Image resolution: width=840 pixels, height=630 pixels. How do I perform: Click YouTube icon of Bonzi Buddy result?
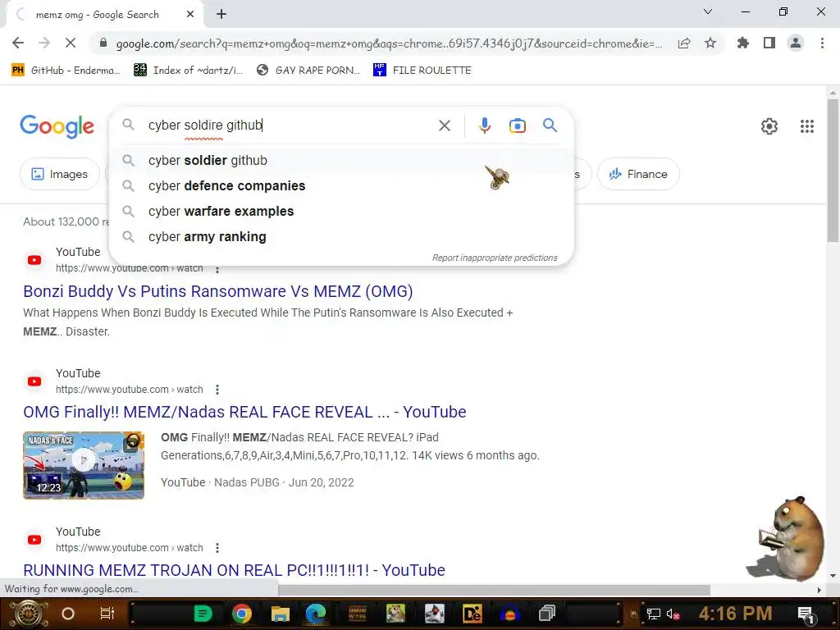tap(34, 260)
